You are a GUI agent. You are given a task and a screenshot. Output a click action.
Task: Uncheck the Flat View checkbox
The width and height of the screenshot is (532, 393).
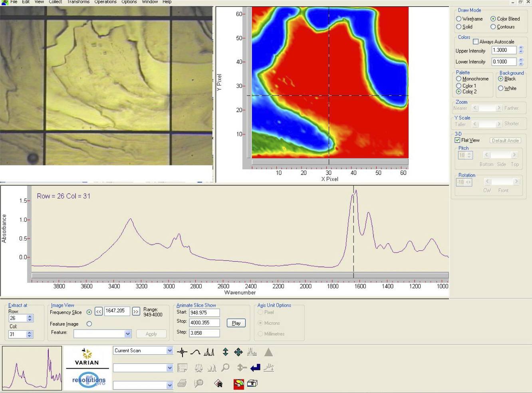coord(458,140)
